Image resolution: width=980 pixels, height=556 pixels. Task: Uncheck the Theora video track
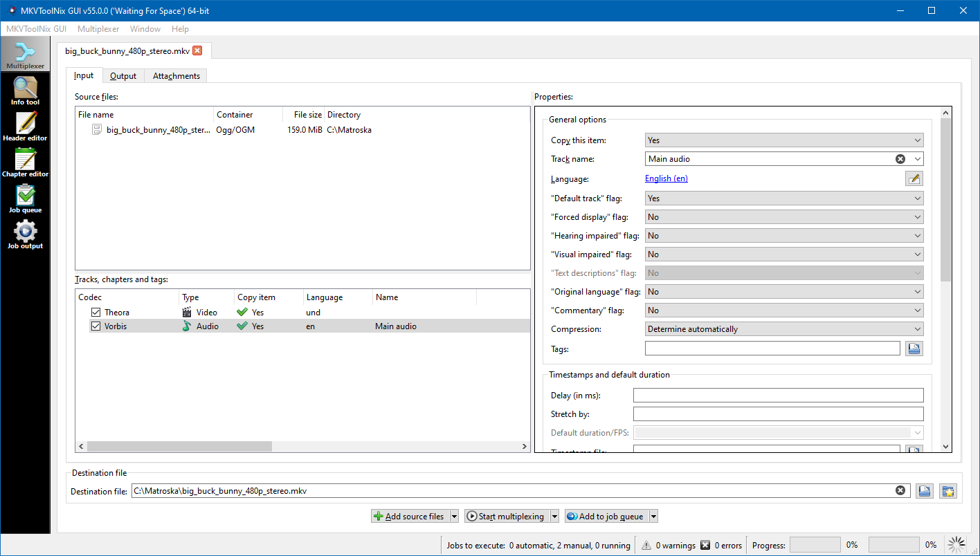click(96, 311)
